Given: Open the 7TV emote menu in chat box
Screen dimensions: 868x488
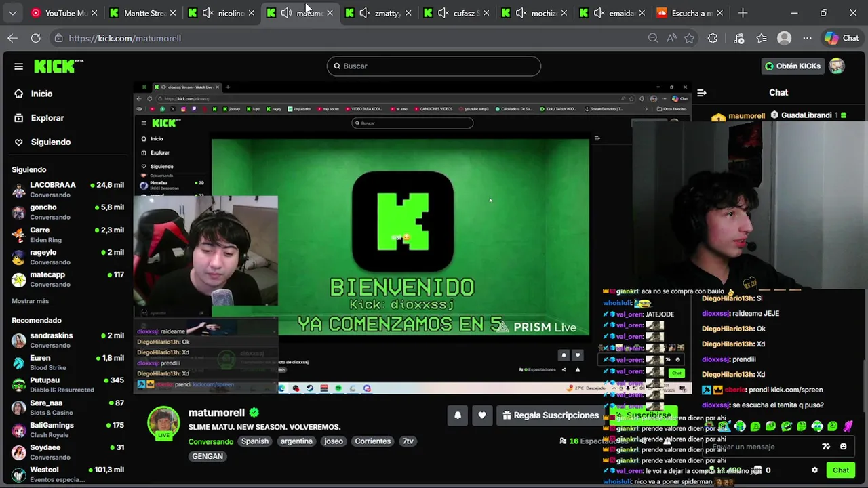Looking at the screenshot, I should click(826, 447).
